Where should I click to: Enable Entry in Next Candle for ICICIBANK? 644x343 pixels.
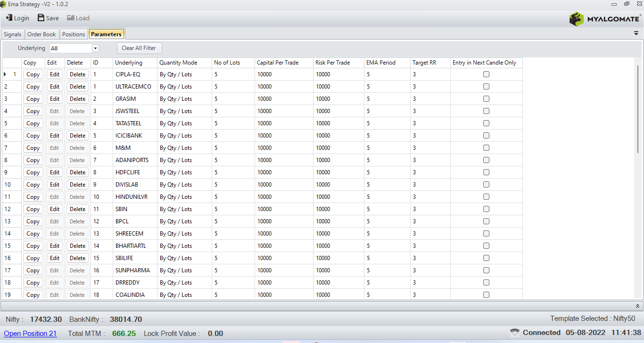pyautogui.click(x=486, y=136)
